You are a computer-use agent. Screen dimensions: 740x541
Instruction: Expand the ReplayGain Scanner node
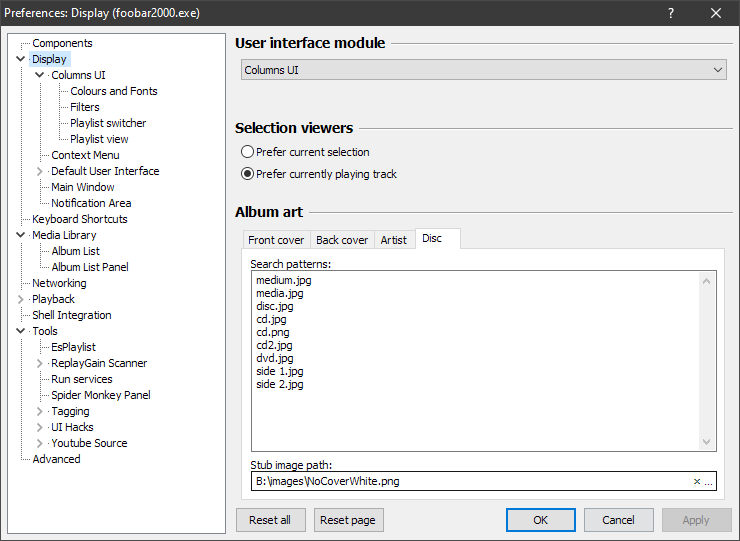tap(40, 363)
